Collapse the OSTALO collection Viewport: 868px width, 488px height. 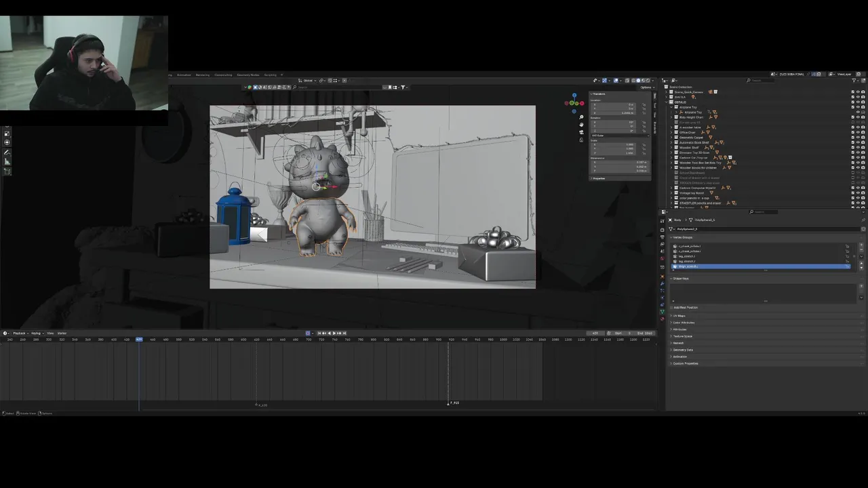[666, 102]
